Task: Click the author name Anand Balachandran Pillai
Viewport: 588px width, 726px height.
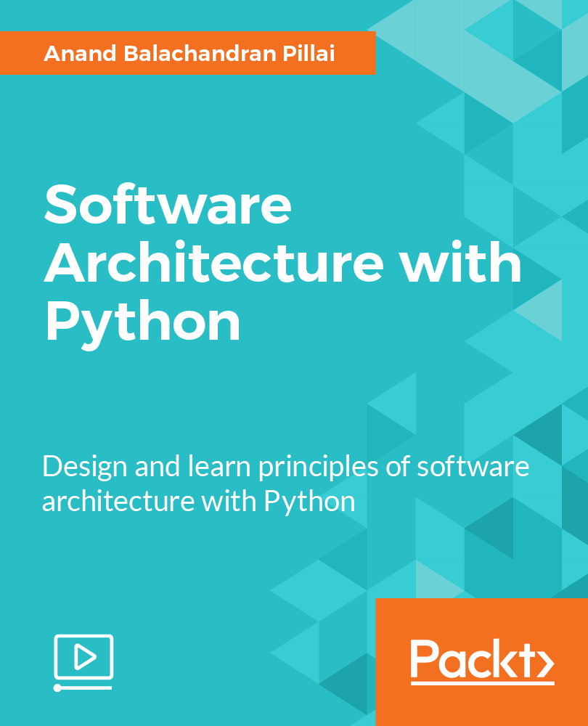Action: [189, 54]
